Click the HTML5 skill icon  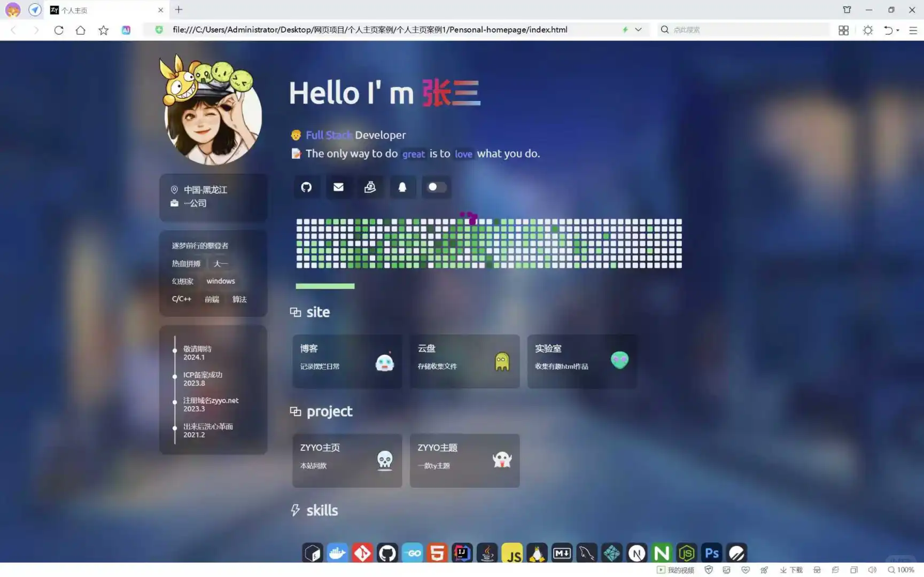coord(437,553)
